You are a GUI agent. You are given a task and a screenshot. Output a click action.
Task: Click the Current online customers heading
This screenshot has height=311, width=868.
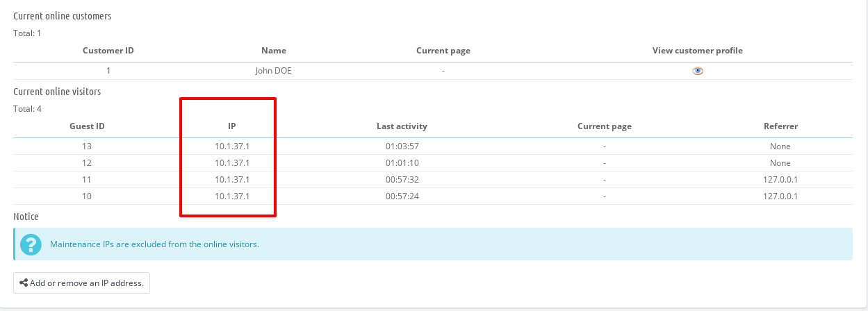(x=63, y=16)
